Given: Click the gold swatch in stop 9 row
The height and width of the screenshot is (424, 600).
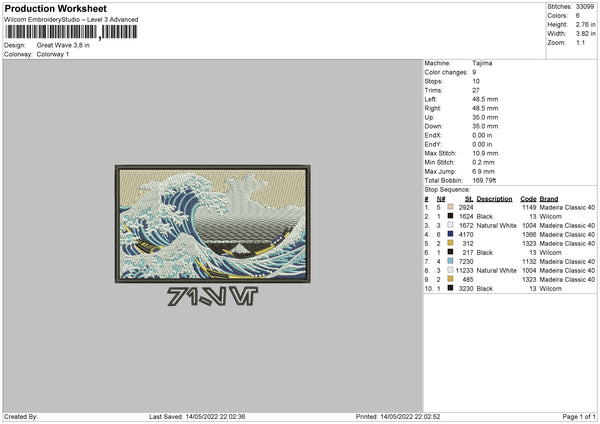Looking at the screenshot, I should [x=450, y=279].
